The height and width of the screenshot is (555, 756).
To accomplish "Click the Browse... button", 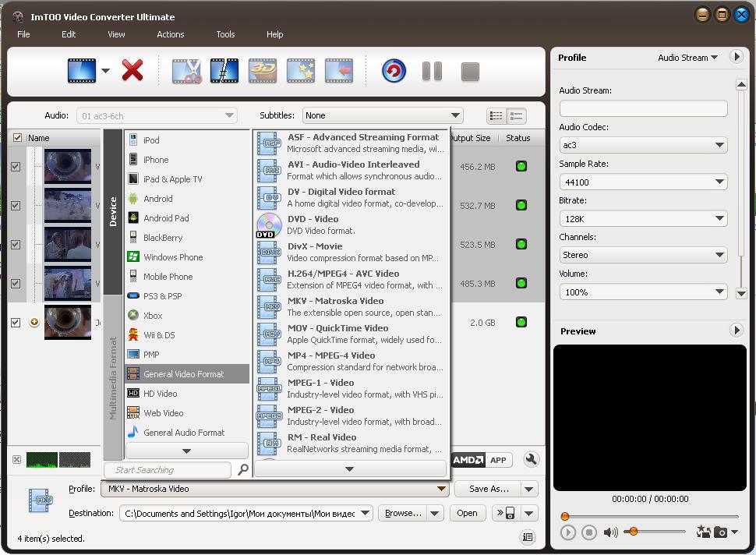I will coord(403,513).
